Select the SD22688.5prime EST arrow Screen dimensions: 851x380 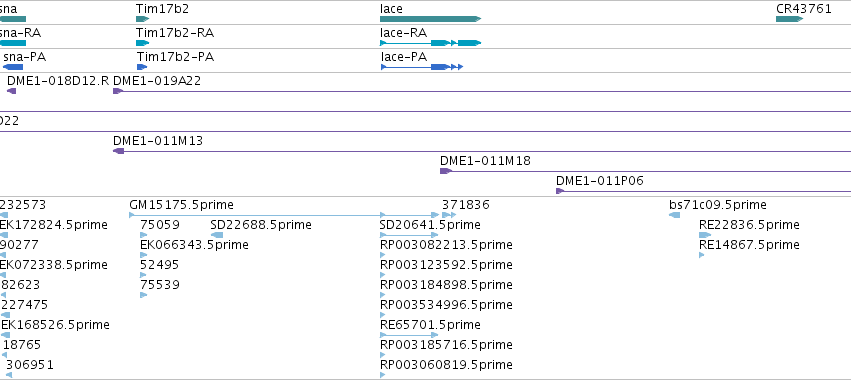217,235
